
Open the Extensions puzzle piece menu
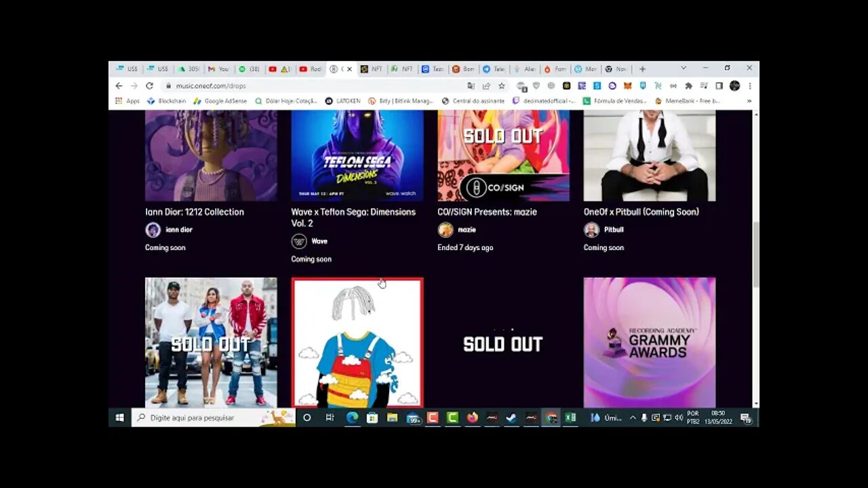pyautogui.click(x=689, y=86)
